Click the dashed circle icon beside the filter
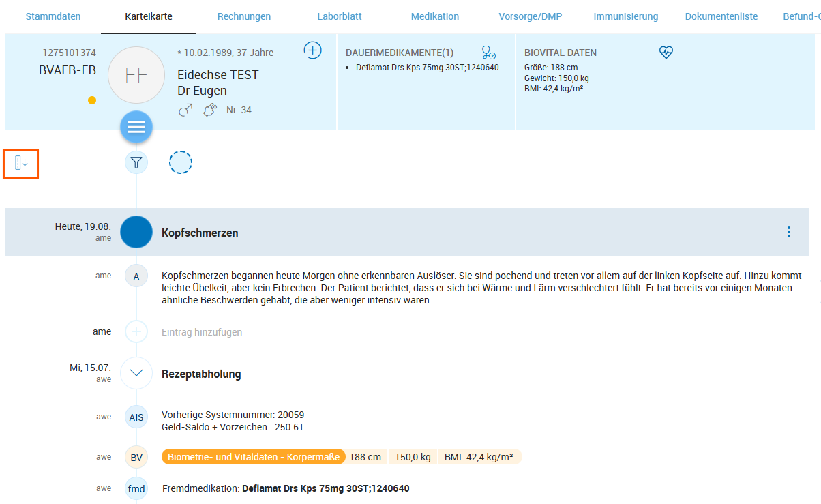The height and width of the screenshot is (504, 821). (x=181, y=162)
